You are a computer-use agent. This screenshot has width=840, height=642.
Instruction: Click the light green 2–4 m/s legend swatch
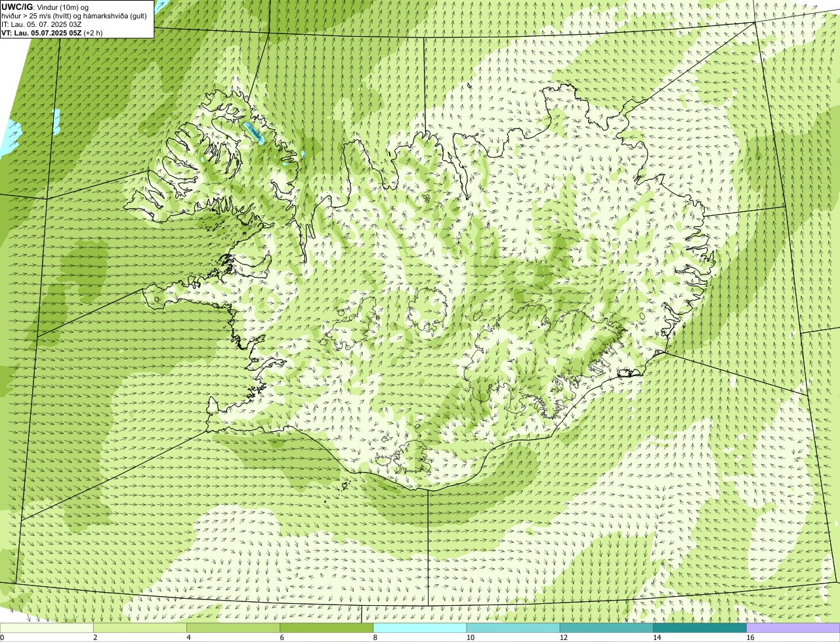[x=140, y=628]
